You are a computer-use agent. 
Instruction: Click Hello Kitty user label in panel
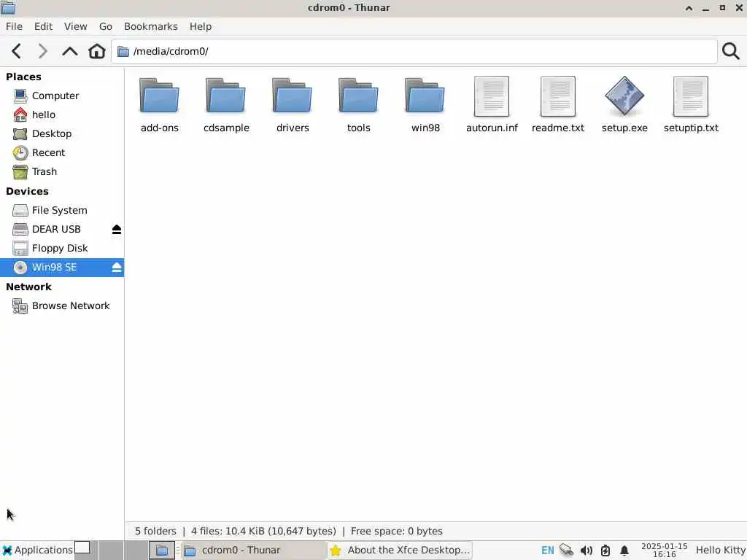720,551
